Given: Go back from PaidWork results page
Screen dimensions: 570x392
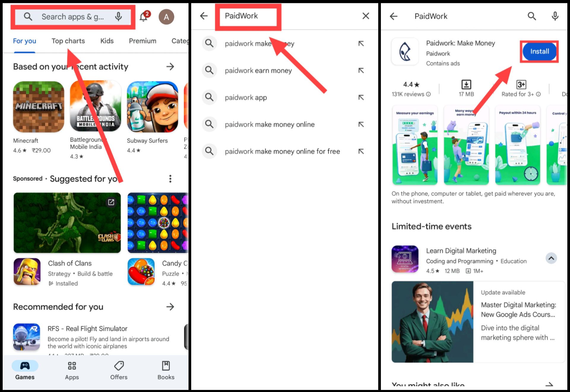Looking at the screenshot, I should click(x=394, y=16).
